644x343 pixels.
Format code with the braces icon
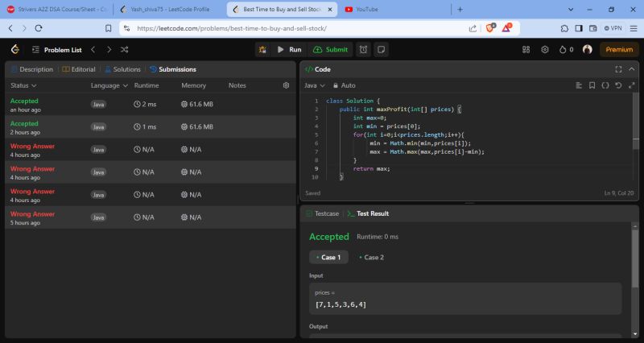(605, 85)
